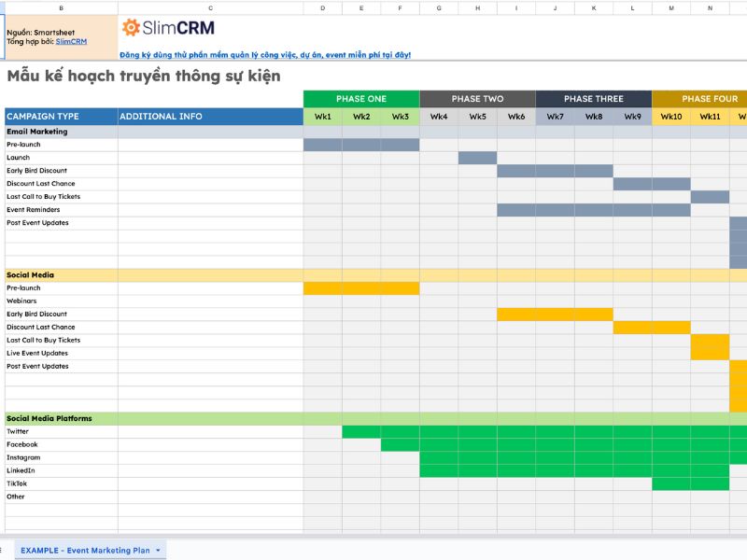
Task: Select the Social Media Platforms section row
Action: [x=49, y=419]
